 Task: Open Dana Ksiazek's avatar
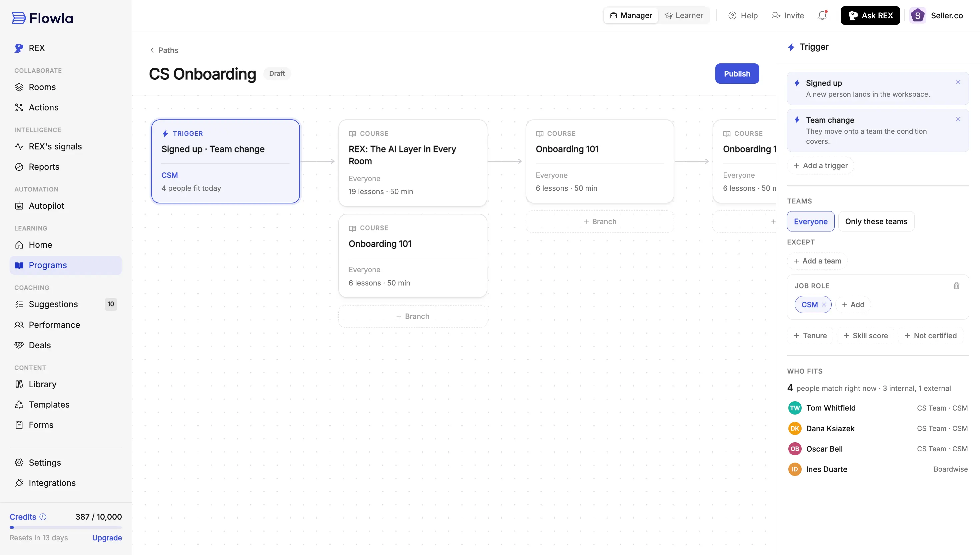coord(795,429)
